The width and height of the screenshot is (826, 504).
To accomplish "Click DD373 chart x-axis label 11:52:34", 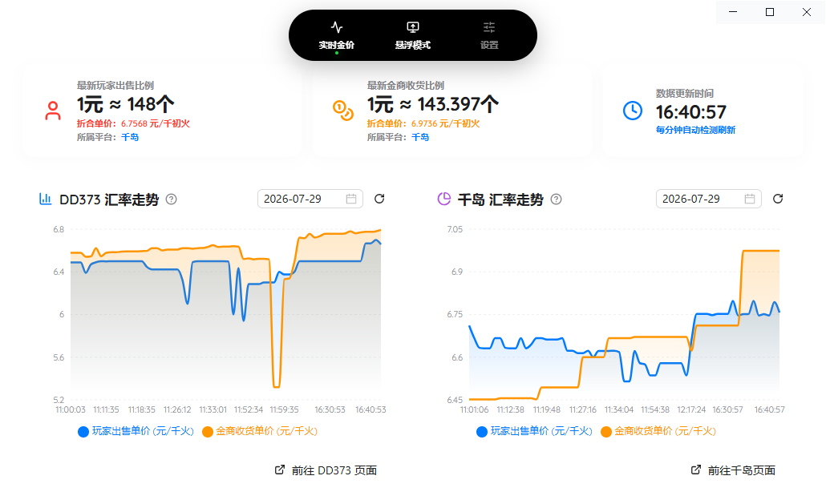I will (x=249, y=409).
